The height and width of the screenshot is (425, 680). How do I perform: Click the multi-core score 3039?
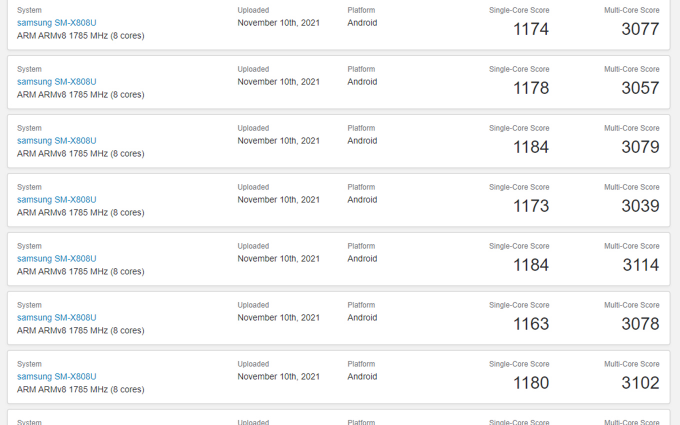(x=641, y=206)
